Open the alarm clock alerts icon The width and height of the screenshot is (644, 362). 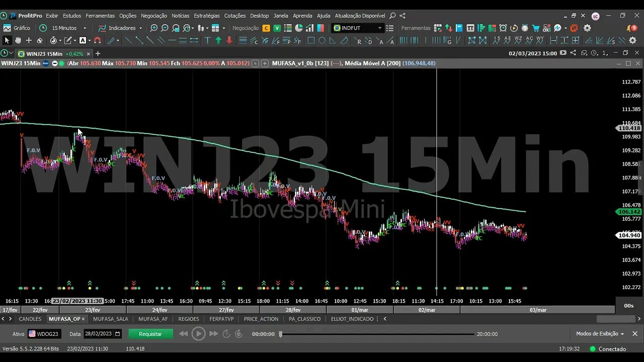[x=503, y=28]
